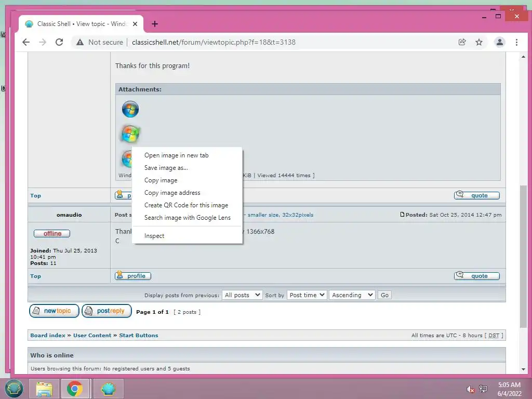
Task: Select Copy image address
Action: tap(172, 193)
